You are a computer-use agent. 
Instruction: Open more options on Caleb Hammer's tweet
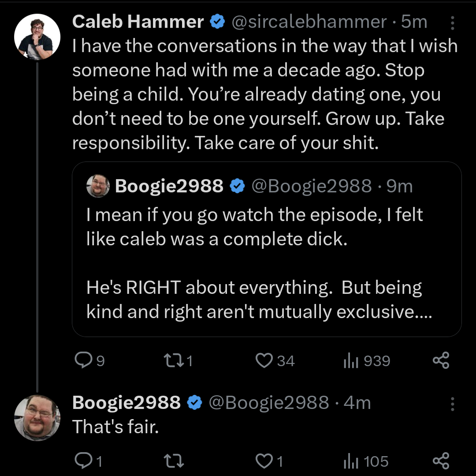(x=452, y=23)
